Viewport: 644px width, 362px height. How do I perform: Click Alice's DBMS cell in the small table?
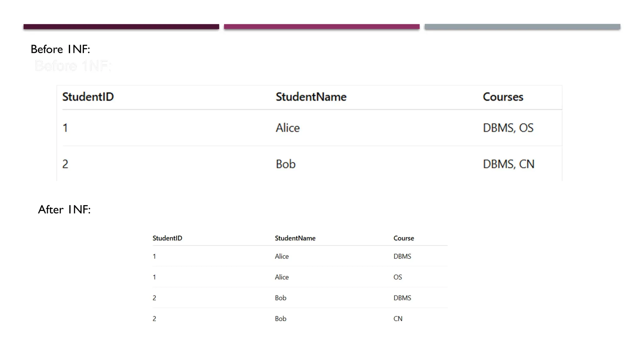(x=402, y=256)
